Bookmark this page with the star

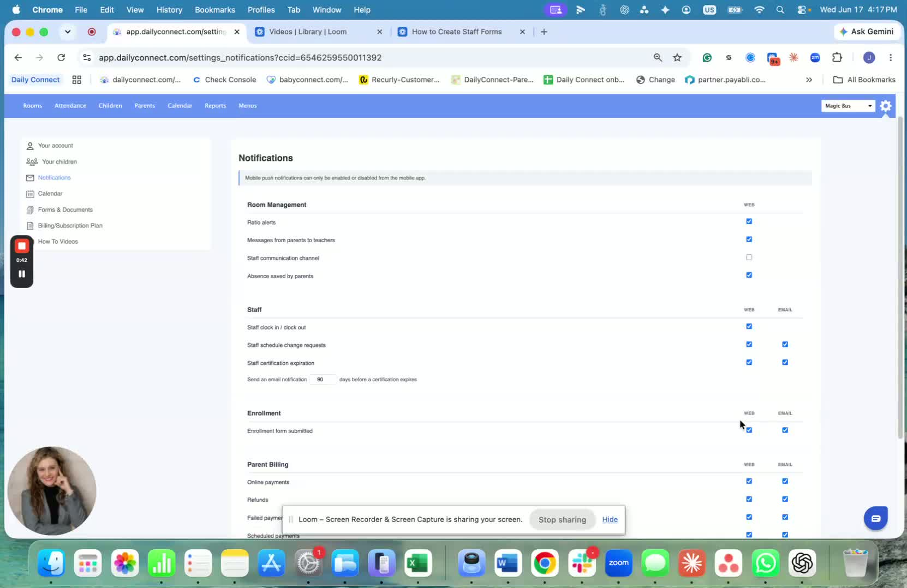(x=677, y=57)
